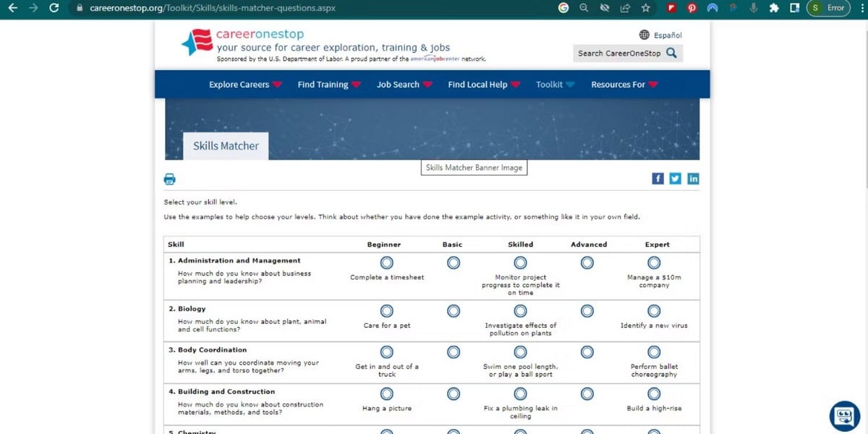Open the chat assistant widget icon
Image resolution: width=868 pixels, height=434 pixels.
click(844, 416)
